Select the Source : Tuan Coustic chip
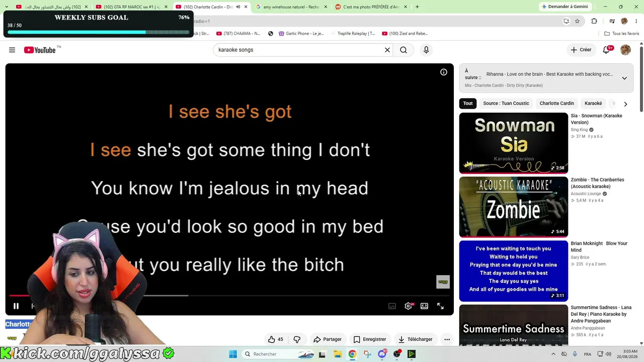Screen dimensions: 644x362 tap(506, 104)
